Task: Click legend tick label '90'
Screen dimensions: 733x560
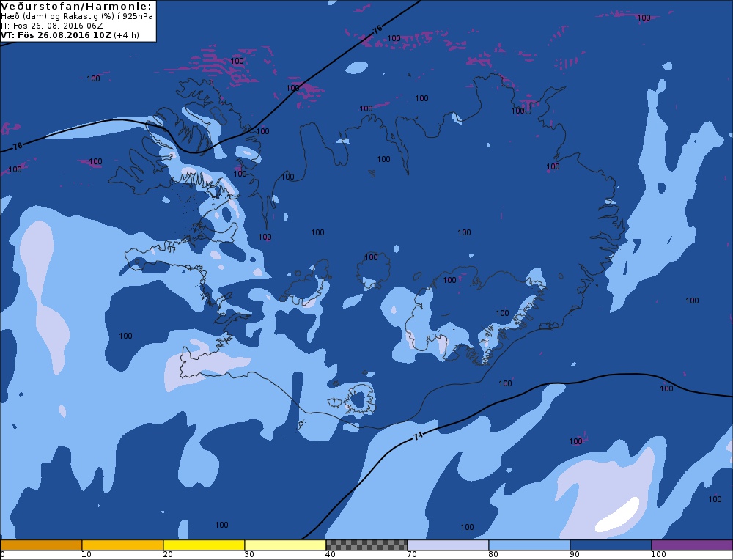Action: [575, 554]
